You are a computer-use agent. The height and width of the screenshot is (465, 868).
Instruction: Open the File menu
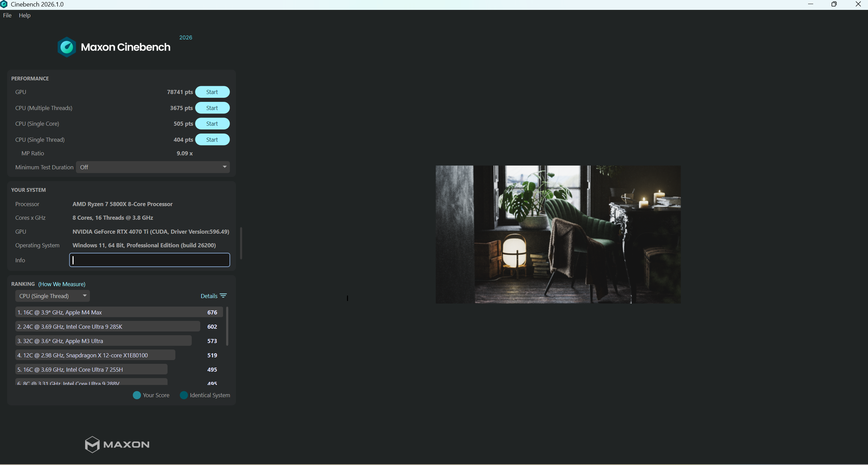[7, 15]
